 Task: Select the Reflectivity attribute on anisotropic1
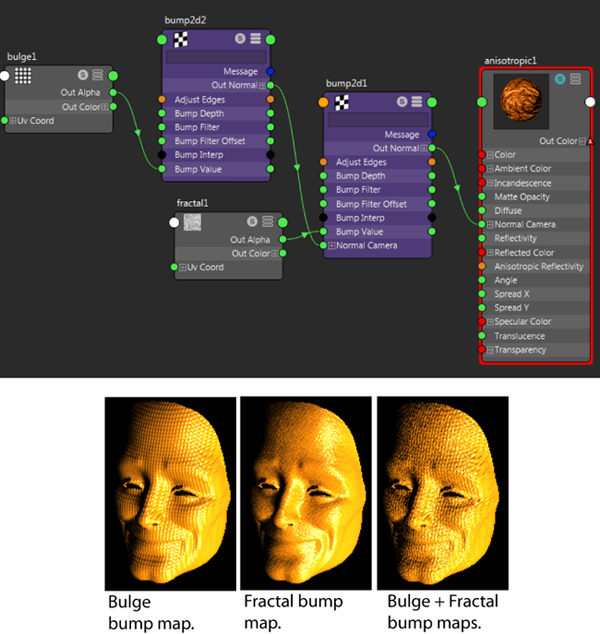tap(536, 239)
